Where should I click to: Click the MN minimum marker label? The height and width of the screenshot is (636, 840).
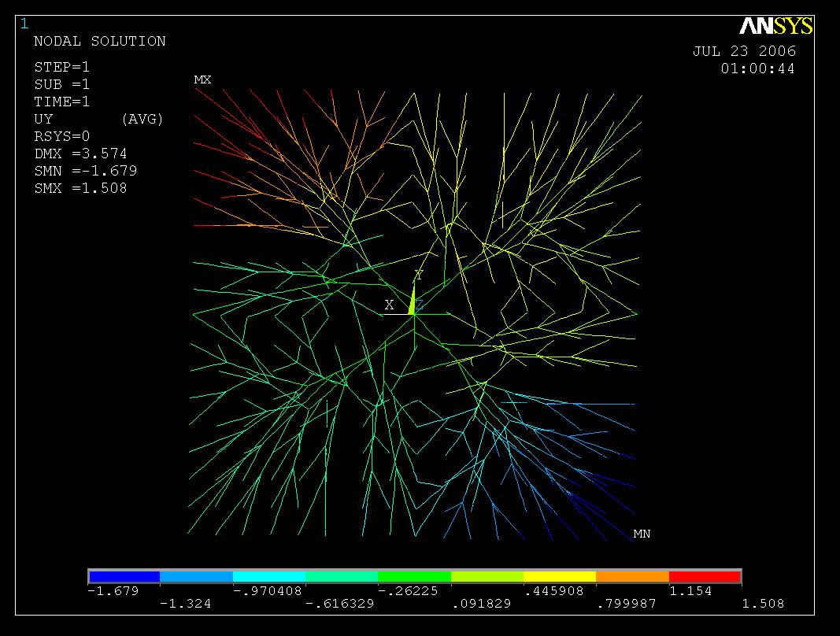[642, 534]
